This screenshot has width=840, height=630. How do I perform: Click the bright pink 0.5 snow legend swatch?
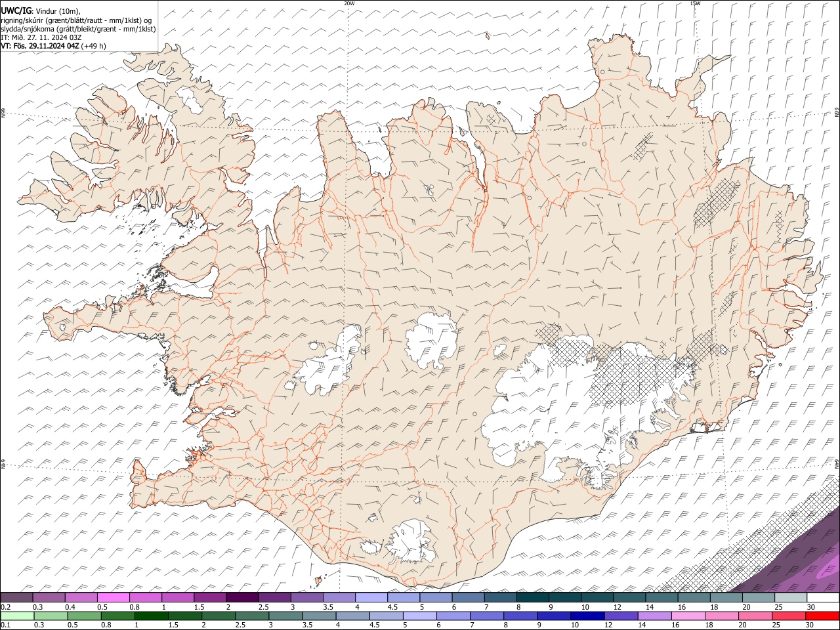(x=113, y=598)
